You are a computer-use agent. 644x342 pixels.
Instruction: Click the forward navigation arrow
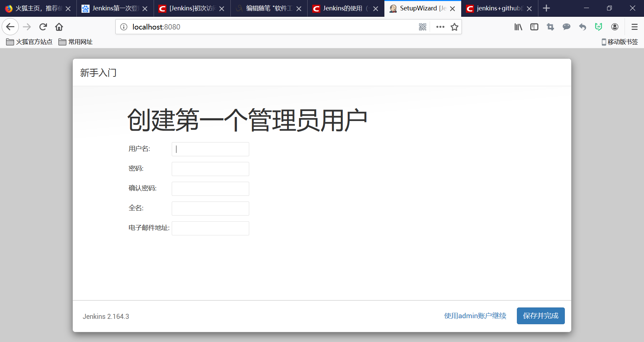[x=27, y=27]
